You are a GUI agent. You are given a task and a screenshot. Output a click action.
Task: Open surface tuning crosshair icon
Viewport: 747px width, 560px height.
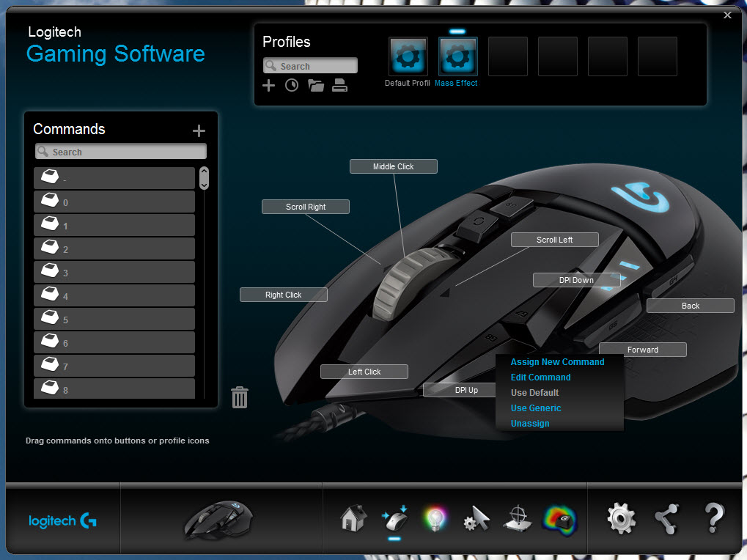click(x=518, y=518)
